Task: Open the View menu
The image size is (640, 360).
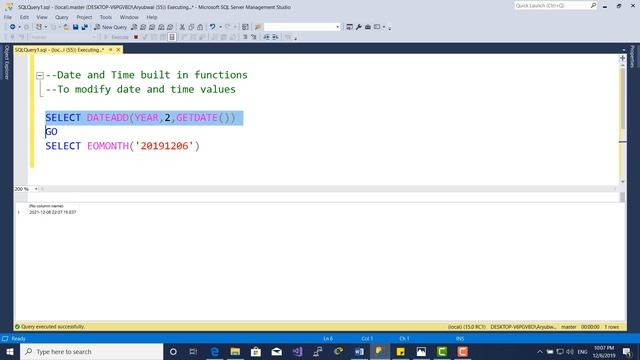Action: pos(42,17)
